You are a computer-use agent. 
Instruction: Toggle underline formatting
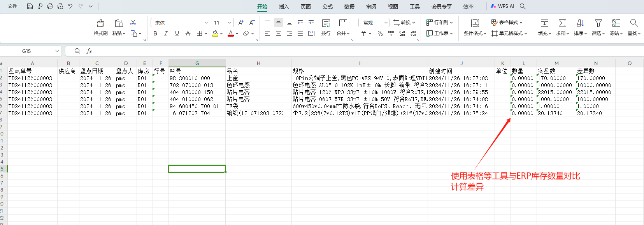[x=177, y=33]
